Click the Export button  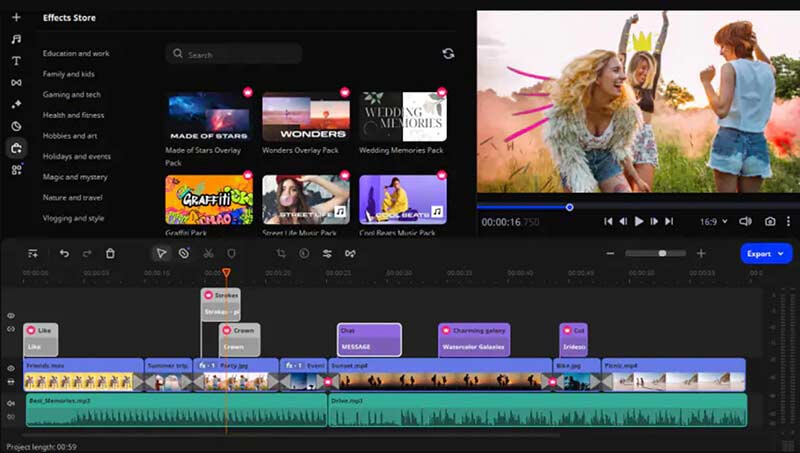click(x=759, y=254)
